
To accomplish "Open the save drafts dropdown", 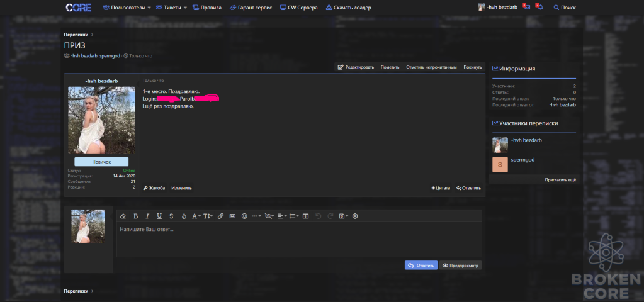I will [343, 216].
